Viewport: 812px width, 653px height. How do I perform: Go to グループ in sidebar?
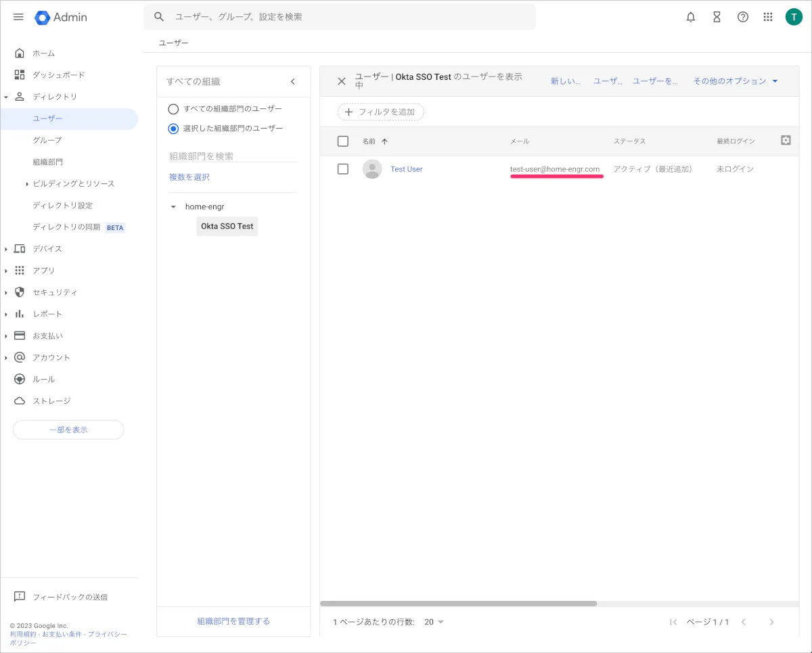point(47,140)
